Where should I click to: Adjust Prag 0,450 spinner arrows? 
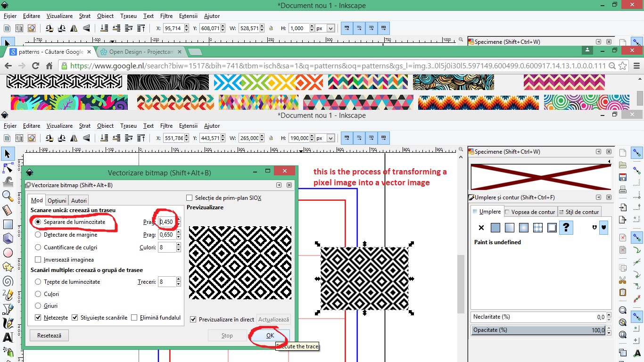click(x=178, y=222)
